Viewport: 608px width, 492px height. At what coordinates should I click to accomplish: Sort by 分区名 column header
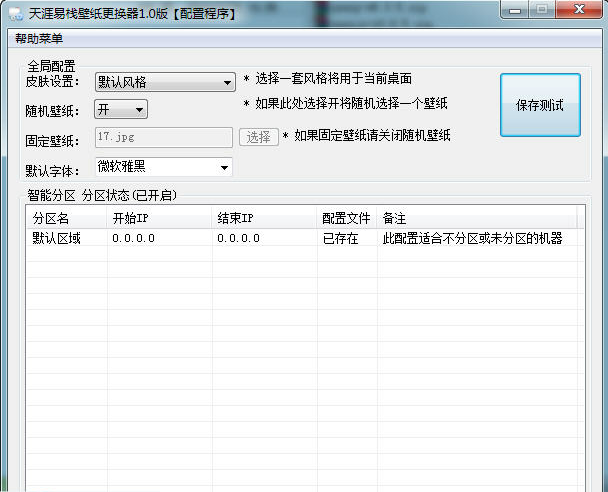66,218
